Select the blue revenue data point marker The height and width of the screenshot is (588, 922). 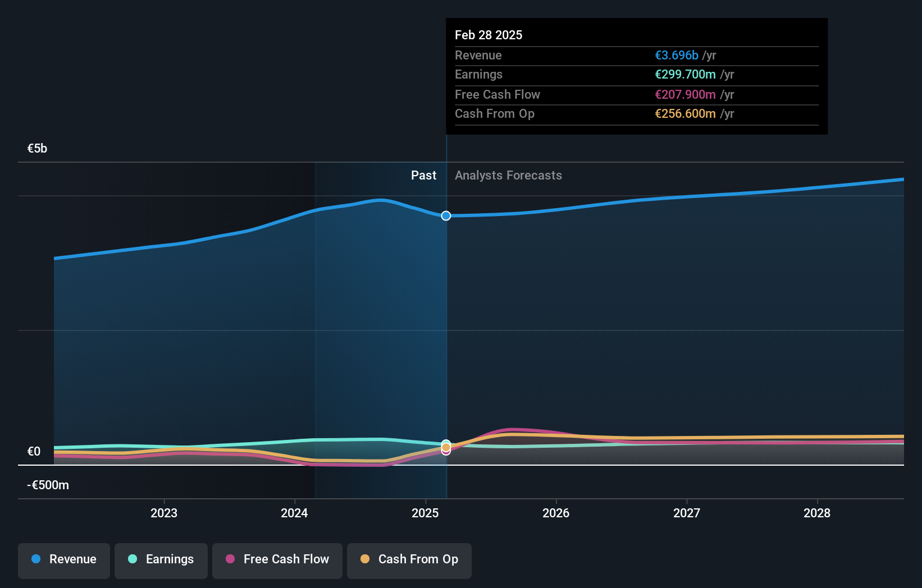tap(445, 215)
